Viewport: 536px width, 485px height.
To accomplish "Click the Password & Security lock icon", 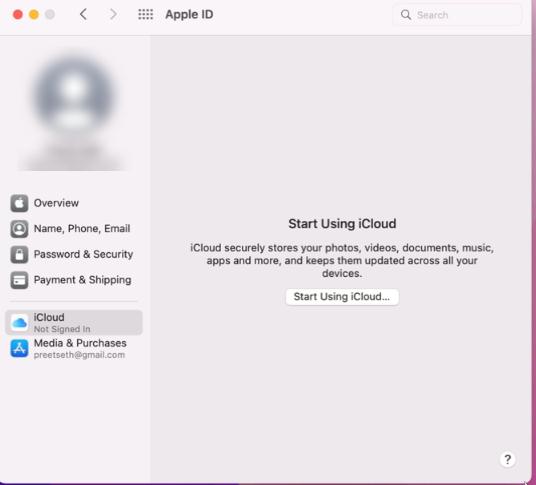I will (x=19, y=255).
